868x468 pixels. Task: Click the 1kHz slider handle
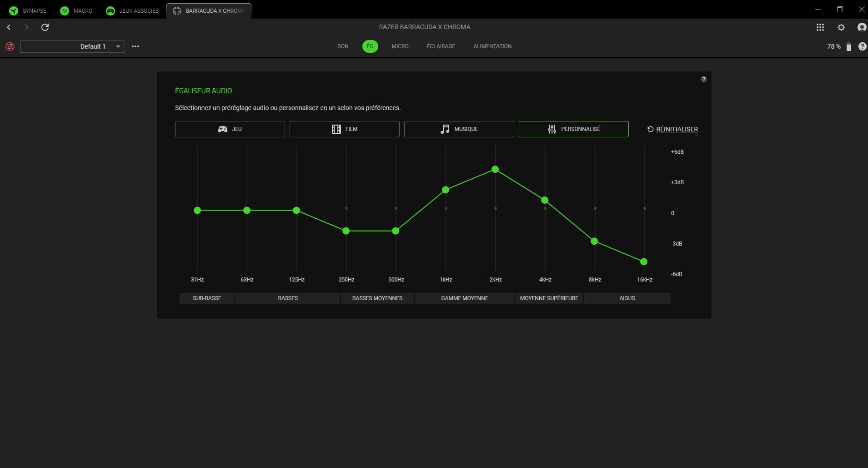click(446, 190)
